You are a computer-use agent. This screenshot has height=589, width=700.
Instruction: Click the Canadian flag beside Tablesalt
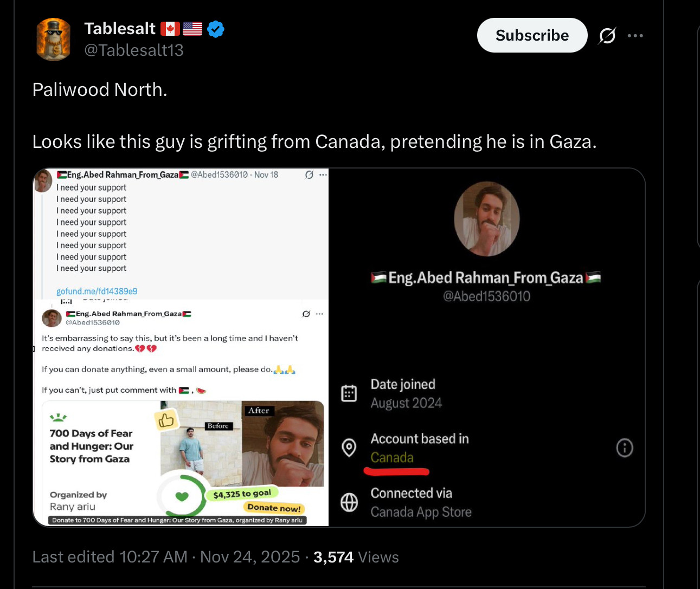click(x=170, y=29)
